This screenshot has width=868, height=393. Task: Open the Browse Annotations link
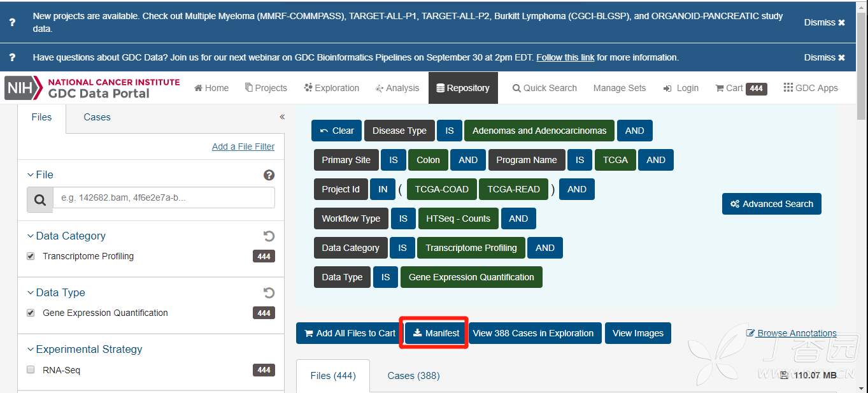pos(791,333)
